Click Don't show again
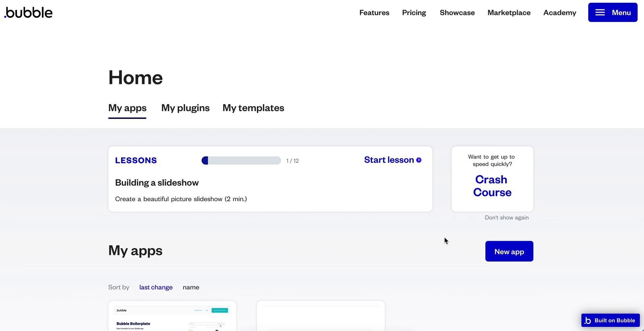 pos(506,218)
